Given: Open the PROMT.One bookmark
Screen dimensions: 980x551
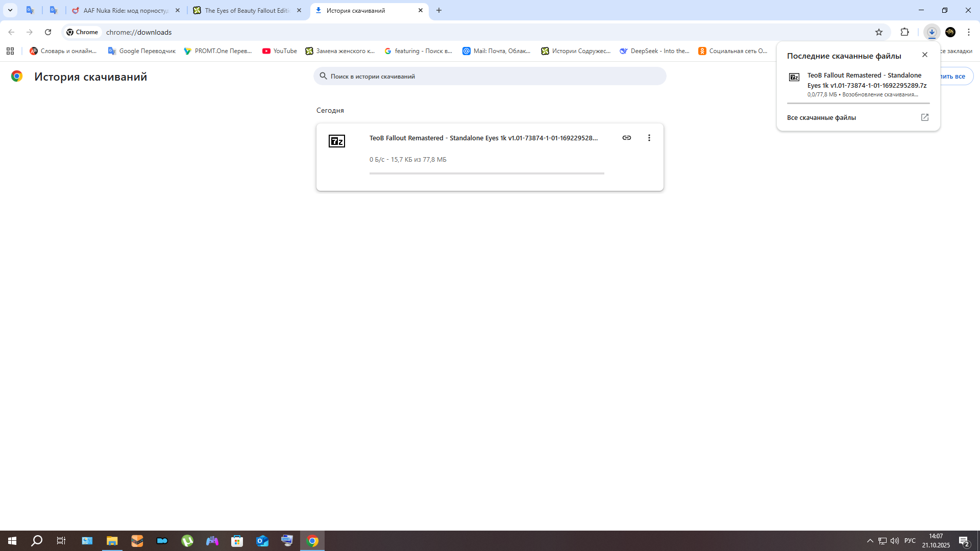Looking at the screenshot, I should click(218, 51).
